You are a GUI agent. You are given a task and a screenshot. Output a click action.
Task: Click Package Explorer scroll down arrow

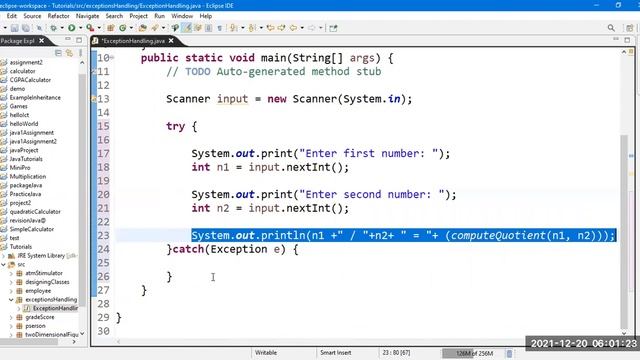[x=82, y=333]
